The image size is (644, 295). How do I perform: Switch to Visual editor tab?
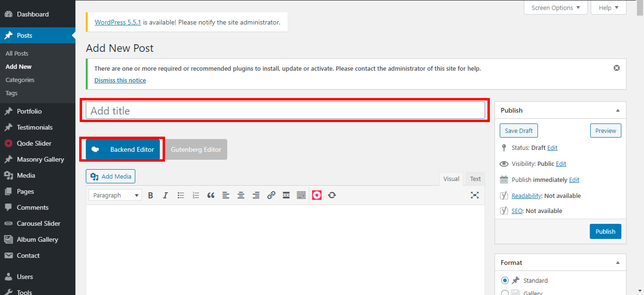point(451,179)
